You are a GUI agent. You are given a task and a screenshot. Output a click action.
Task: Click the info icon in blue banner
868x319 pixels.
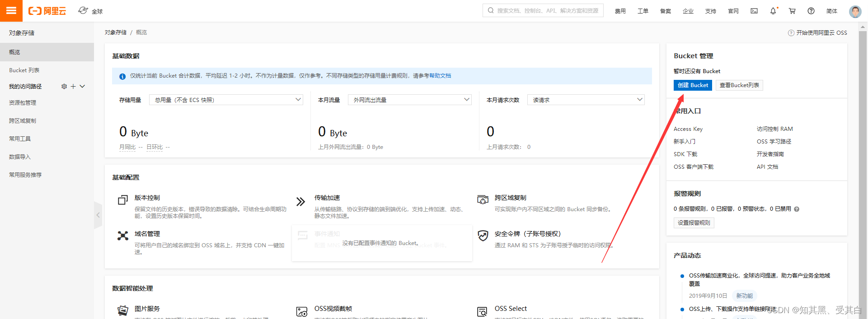(x=122, y=76)
